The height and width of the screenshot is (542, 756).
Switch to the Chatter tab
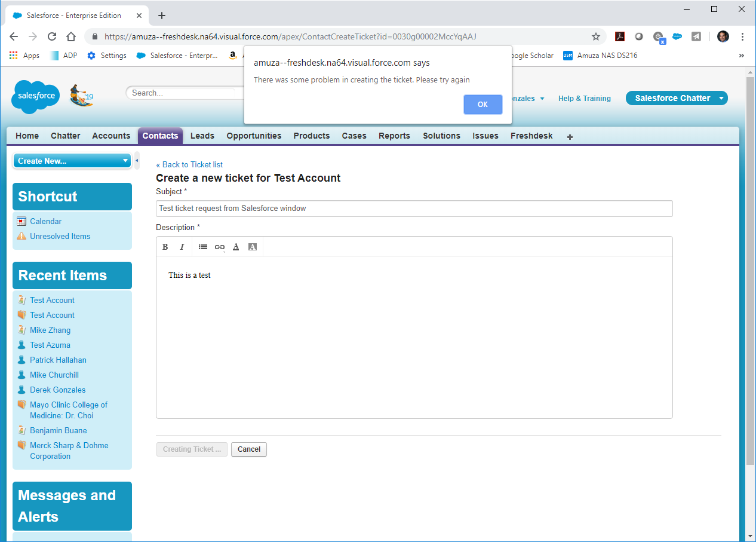pyautogui.click(x=66, y=136)
